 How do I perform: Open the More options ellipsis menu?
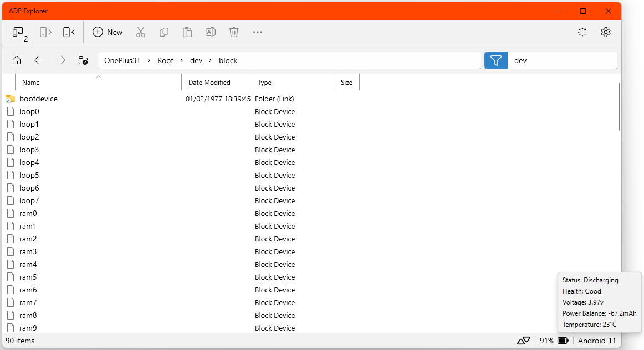pyautogui.click(x=258, y=32)
